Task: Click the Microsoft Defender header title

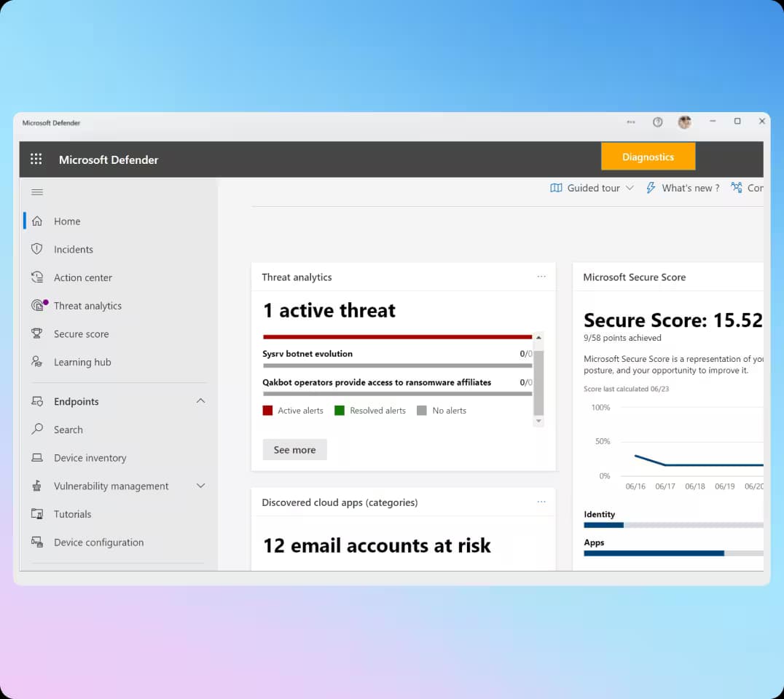Action: [x=109, y=160]
